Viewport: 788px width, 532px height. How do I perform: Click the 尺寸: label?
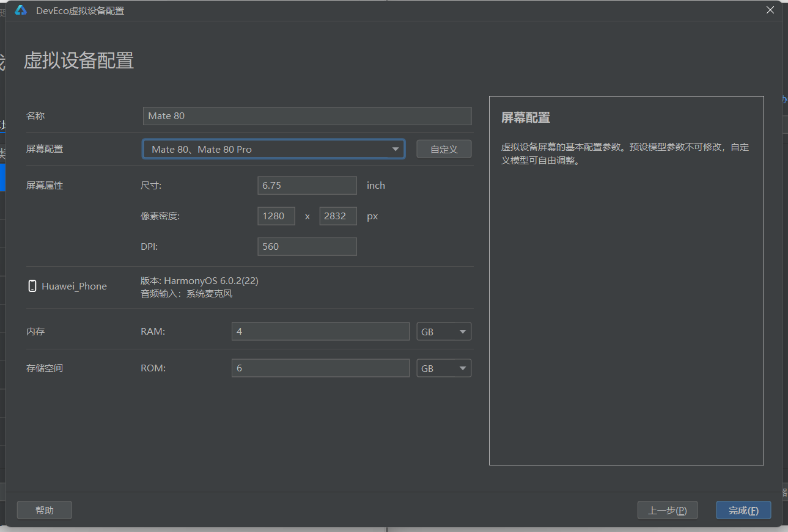(151, 186)
